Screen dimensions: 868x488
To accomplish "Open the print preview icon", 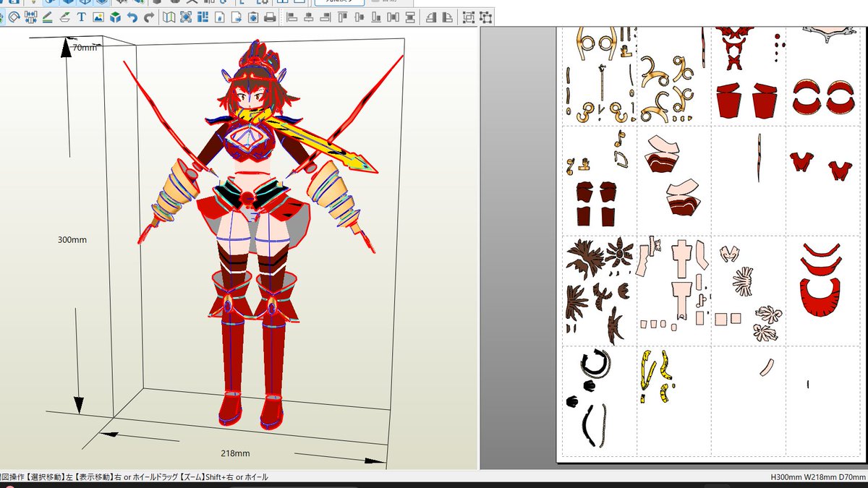I will point(253,17).
